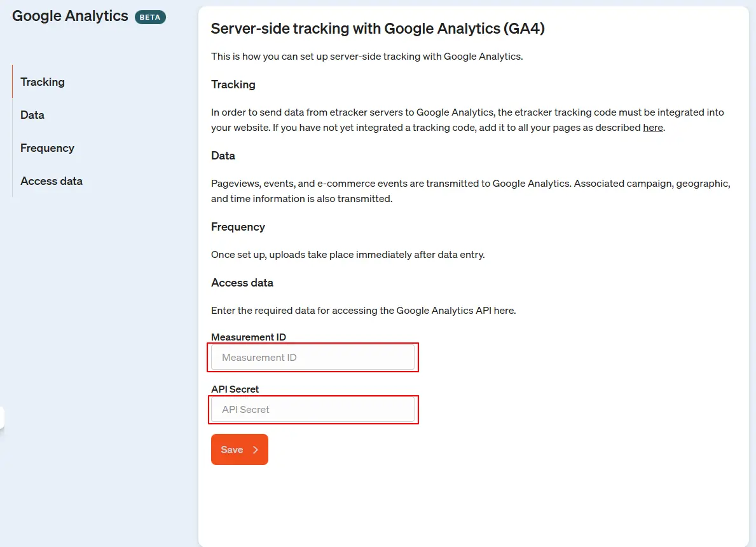756x547 pixels.
Task: Click the Access data heading in the main panel
Action: coord(242,283)
